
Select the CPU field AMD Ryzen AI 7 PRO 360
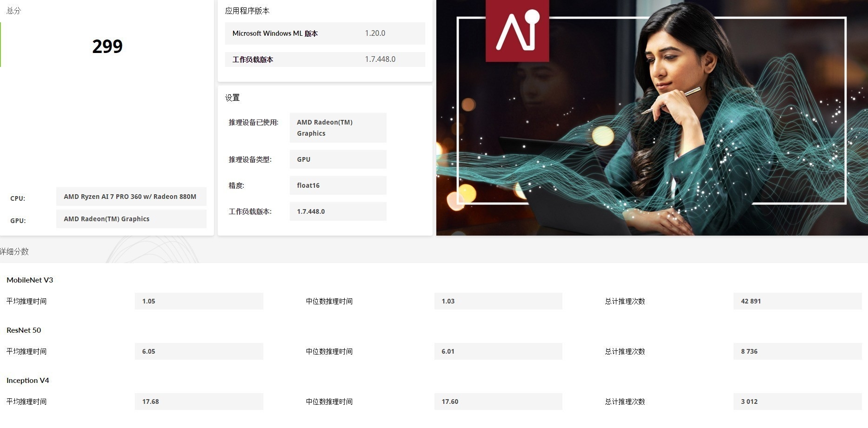131,197
